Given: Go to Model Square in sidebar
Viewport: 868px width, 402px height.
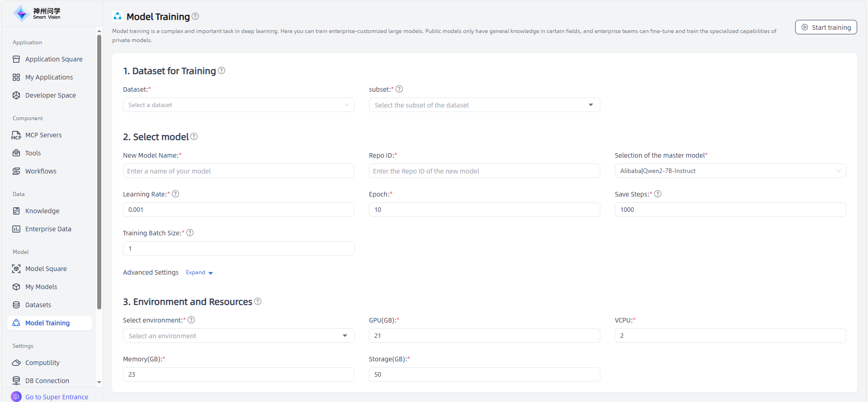Looking at the screenshot, I should [46, 269].
